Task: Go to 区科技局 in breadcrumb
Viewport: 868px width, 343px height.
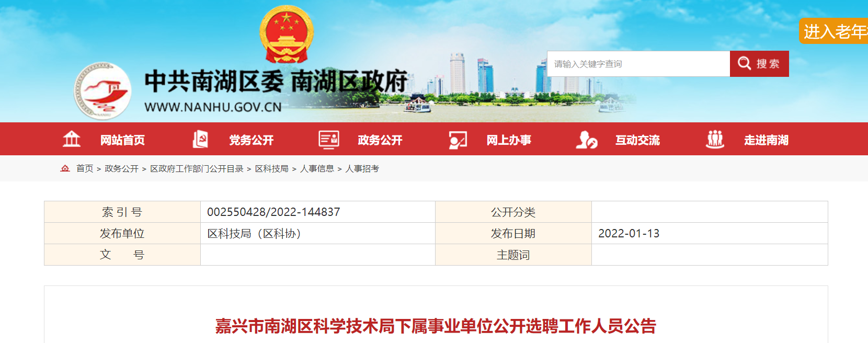Action: 271,168
